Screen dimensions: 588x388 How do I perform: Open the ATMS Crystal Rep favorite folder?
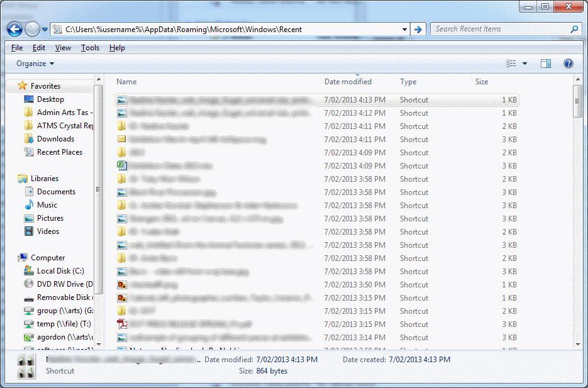tap(65, 126)
